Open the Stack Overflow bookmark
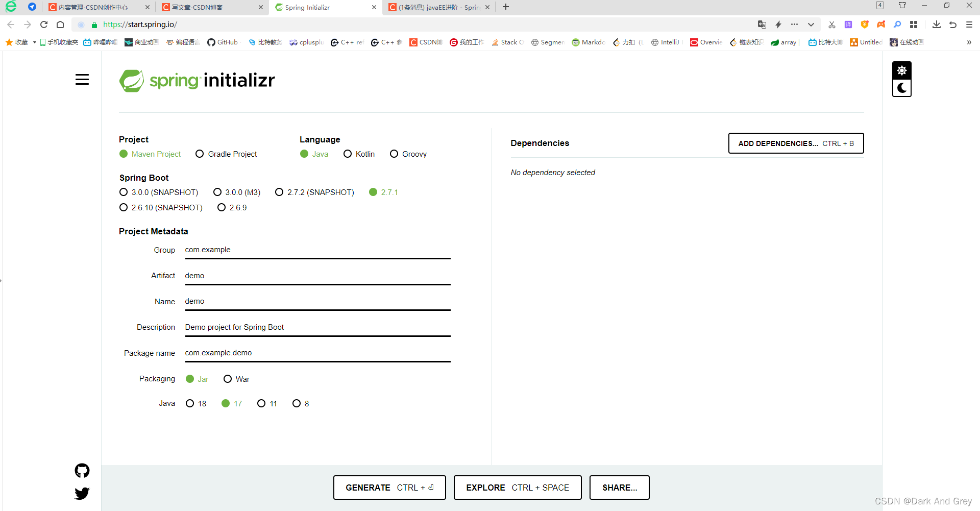The height and width of the screenshot is (511, 980). coord(507,42)
